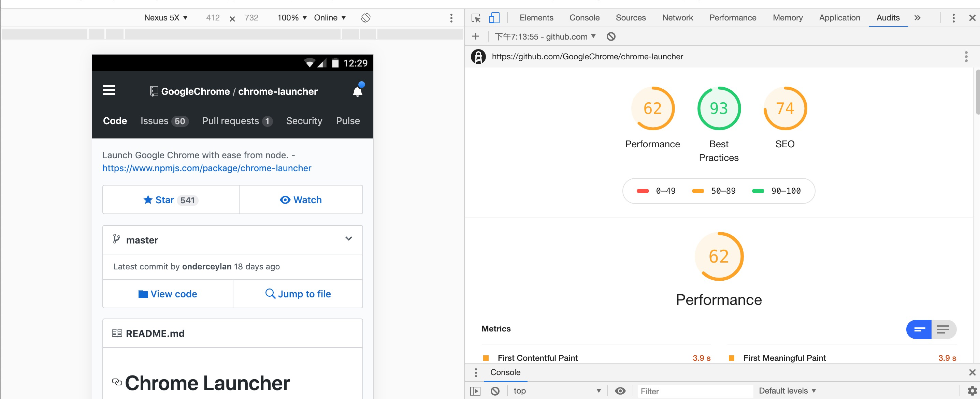Viewport: 980px width, 399px height.
Task: Open Lighthouse report options menu
Action: [966, 57]
